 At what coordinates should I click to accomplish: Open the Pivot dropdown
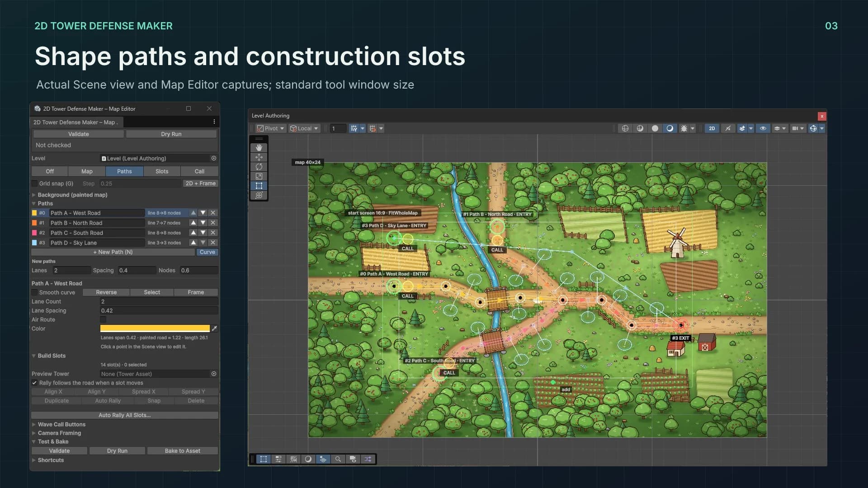click(x=271, y=128)
